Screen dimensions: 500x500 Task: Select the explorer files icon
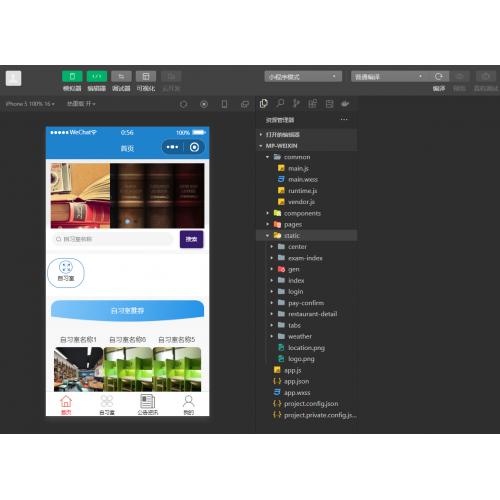(x=264, y=104)
